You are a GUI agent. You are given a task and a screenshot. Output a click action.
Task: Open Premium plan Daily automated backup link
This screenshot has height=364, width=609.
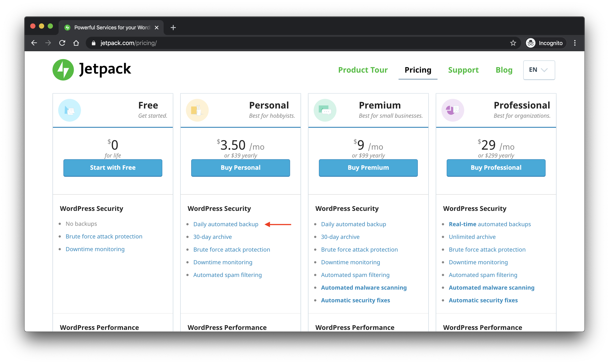tap(354, 224)
